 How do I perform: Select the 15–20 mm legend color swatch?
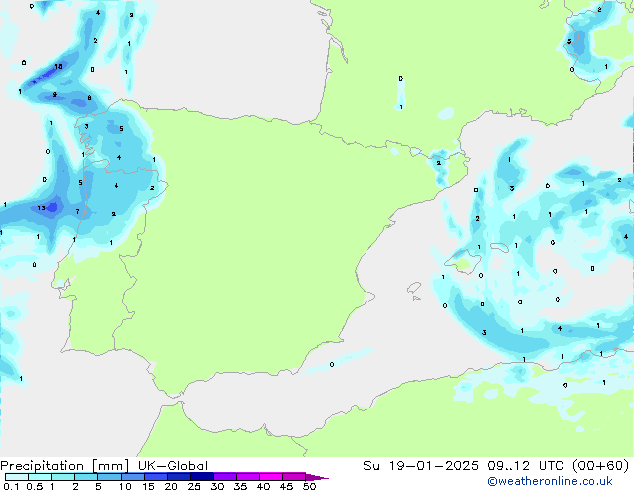pyautogui.click(x=155, y=477)
